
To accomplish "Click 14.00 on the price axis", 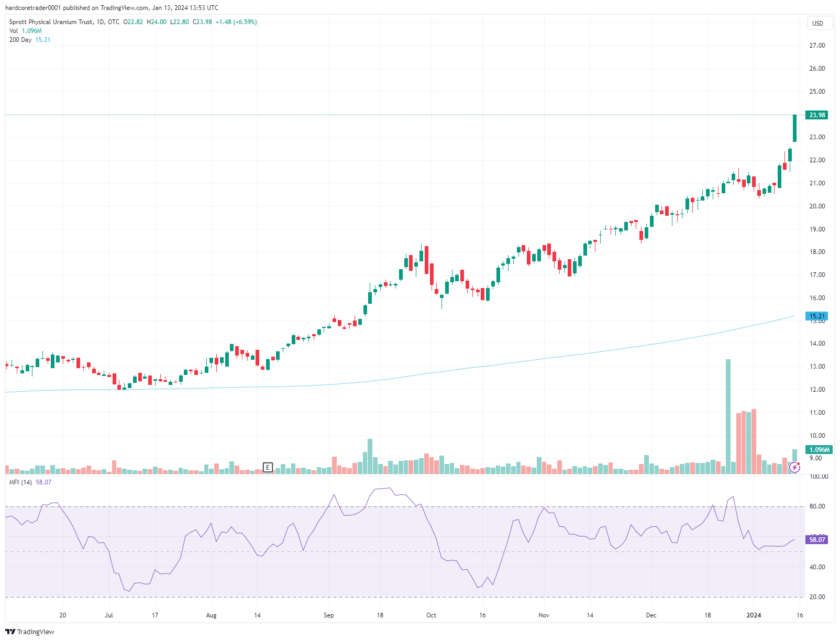I will (x=817, y=344).
